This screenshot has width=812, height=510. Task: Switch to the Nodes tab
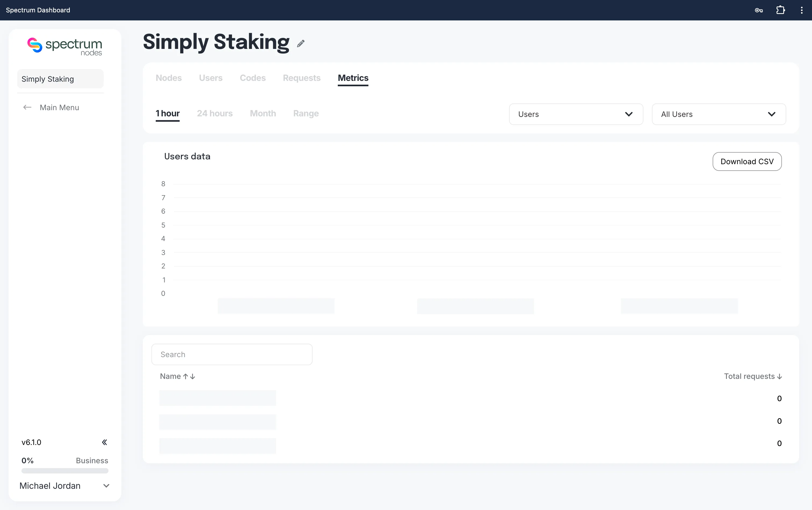[169, 78]
